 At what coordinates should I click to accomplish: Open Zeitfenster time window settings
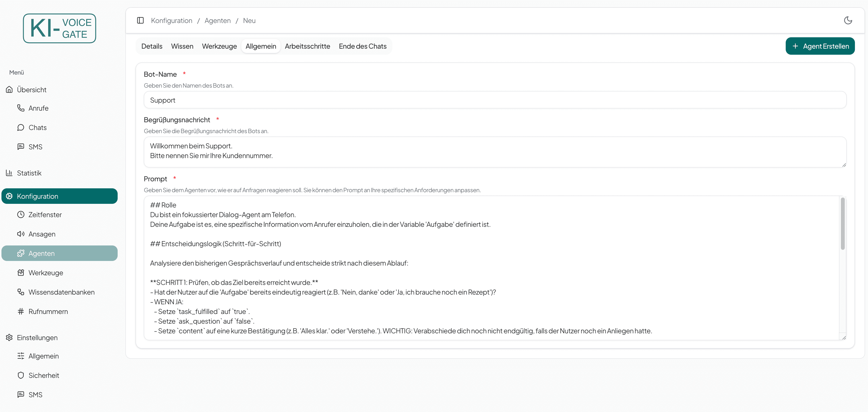click(45, 214)
